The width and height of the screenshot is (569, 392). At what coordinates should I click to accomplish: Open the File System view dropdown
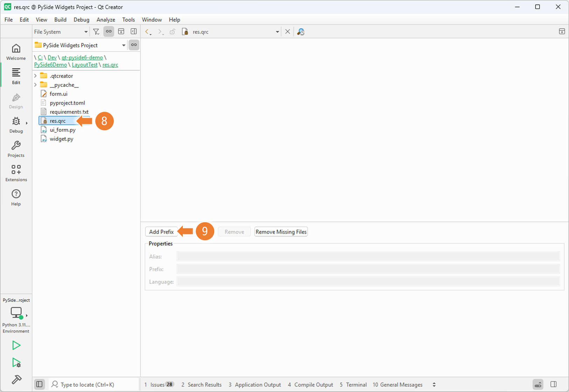pos(61,32)
